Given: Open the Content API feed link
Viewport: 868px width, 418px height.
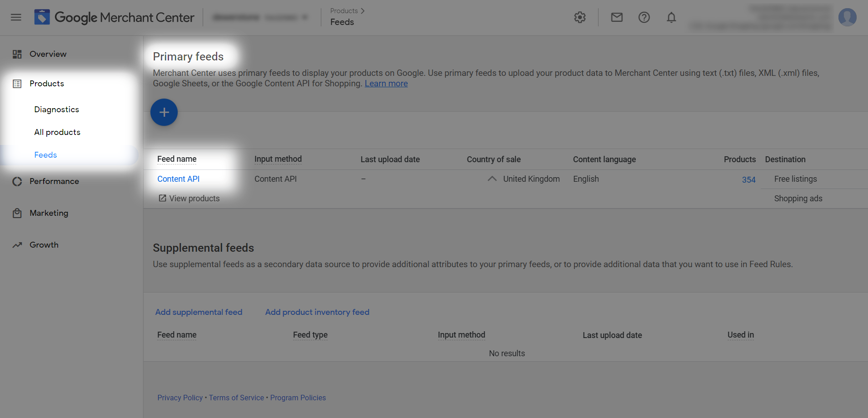Looking at the screenshot, I should (179, 179).
